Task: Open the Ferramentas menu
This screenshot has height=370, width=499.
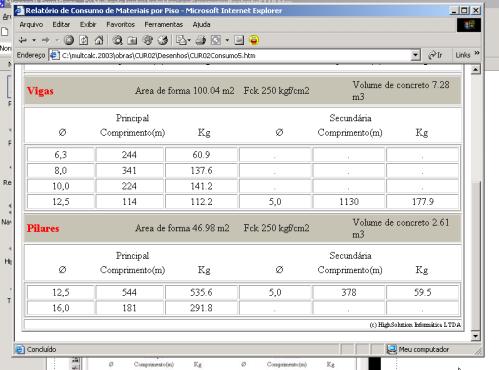Action: coord(163,25)
